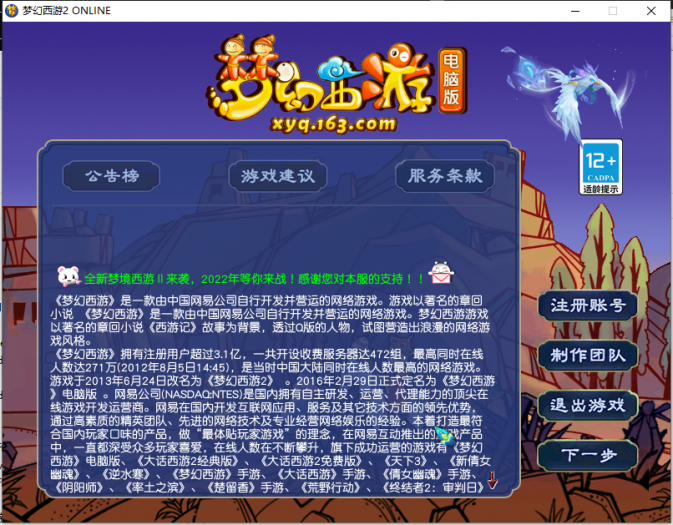Click the text line mentioning 注册用户超过3.1亿
This screenshot has width=673, height=525.
click(x=267, y=354)
